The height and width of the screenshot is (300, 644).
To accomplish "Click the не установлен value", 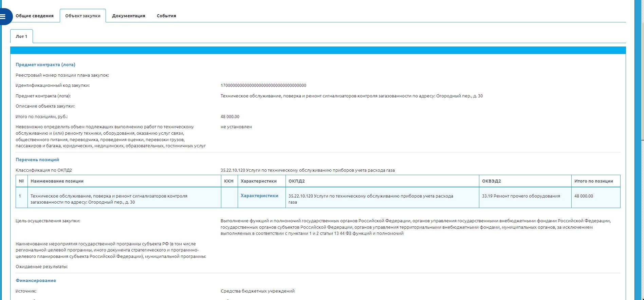I will (x=236, y=127).
